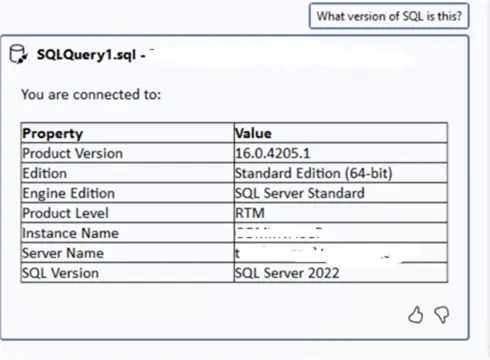Click the Value column header

[341, 133]
